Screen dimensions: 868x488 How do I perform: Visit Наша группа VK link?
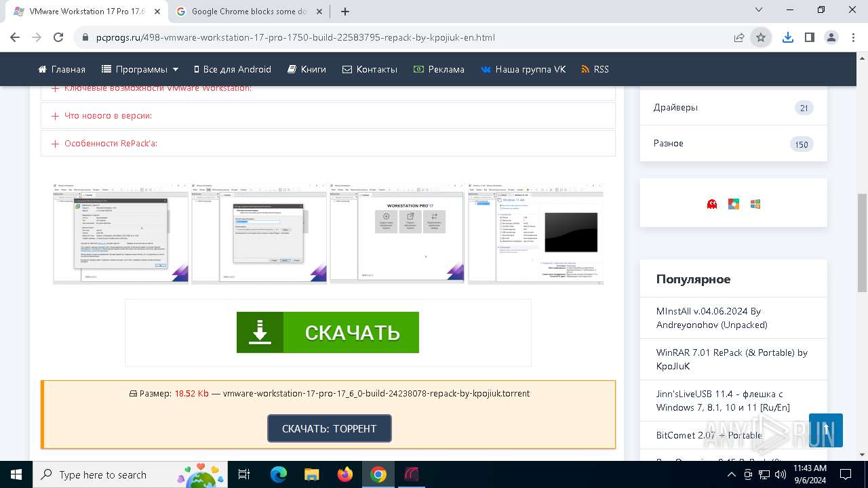[523, 69]
